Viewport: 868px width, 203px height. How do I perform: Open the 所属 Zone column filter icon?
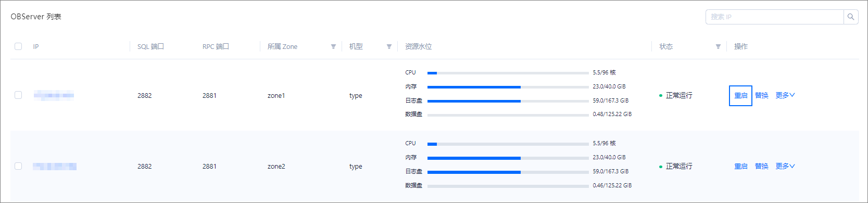333,47
